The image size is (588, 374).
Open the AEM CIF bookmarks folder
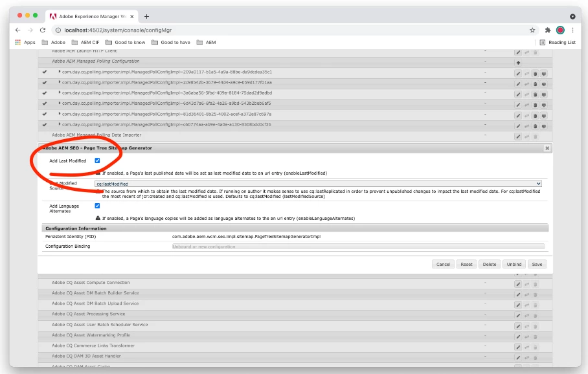click(85, 42)
